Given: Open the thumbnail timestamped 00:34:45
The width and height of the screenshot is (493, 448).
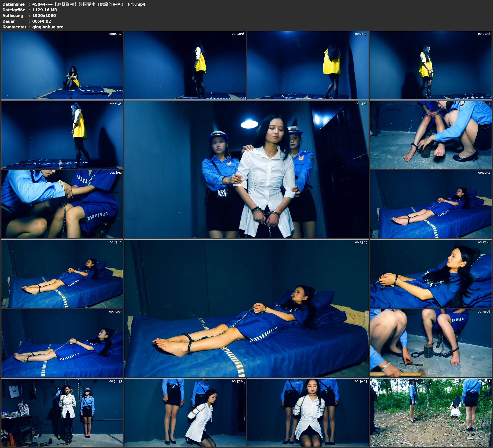Looking at the screenshot, I should pos(62,412).
